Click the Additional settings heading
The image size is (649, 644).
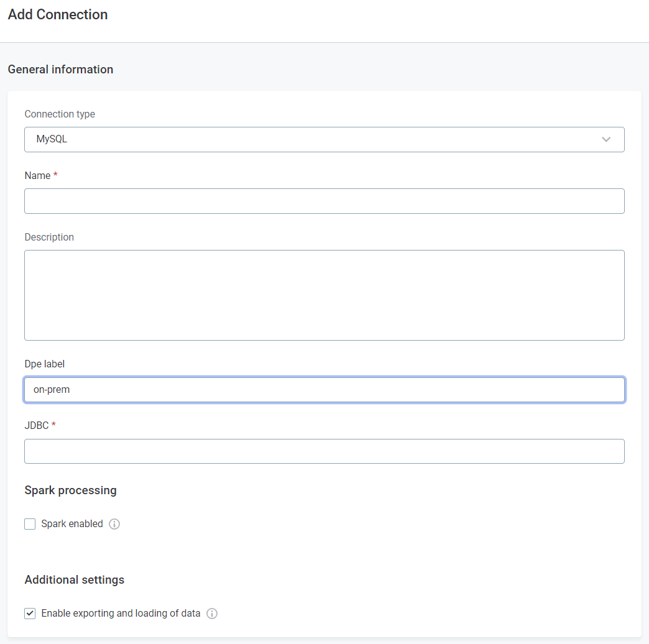click(74, 580)
